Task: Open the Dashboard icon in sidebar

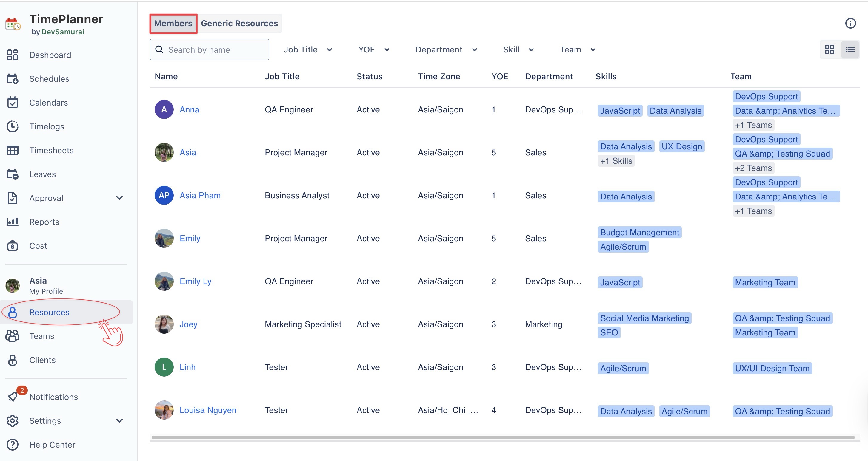Action: (x=13, y=55)
